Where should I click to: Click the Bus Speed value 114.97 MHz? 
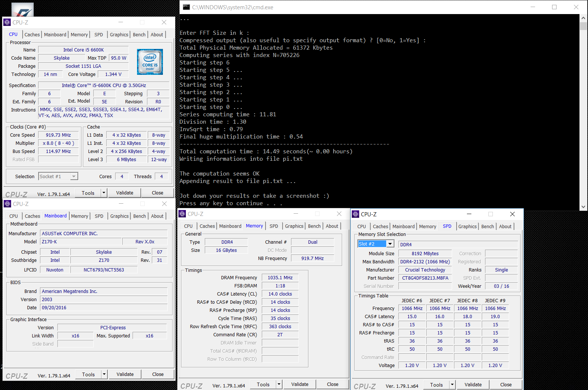[59, 151]
